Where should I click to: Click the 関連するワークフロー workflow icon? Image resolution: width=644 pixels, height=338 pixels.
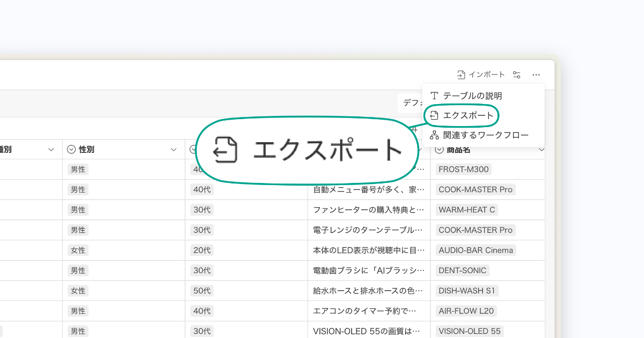point(435,135)
